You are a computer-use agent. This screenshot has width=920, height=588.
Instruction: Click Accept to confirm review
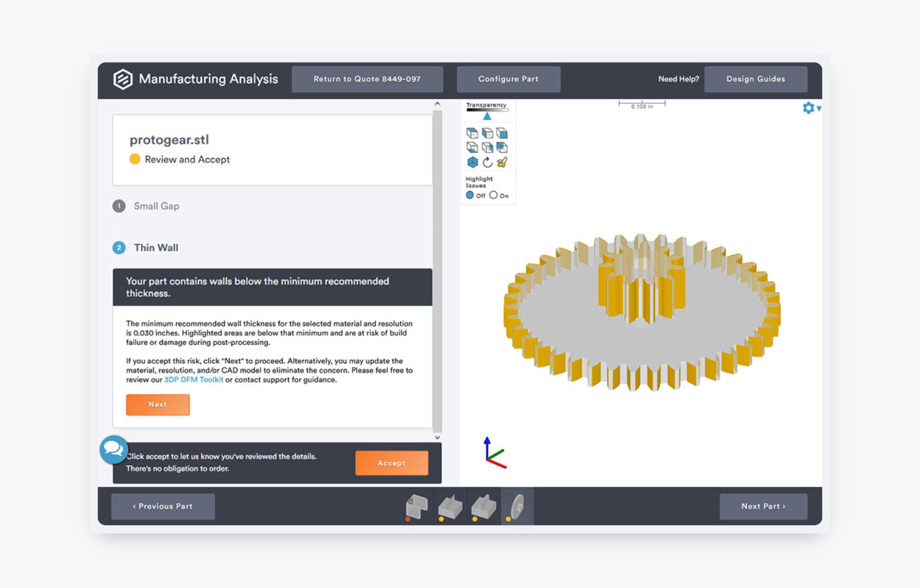point(392,463)
